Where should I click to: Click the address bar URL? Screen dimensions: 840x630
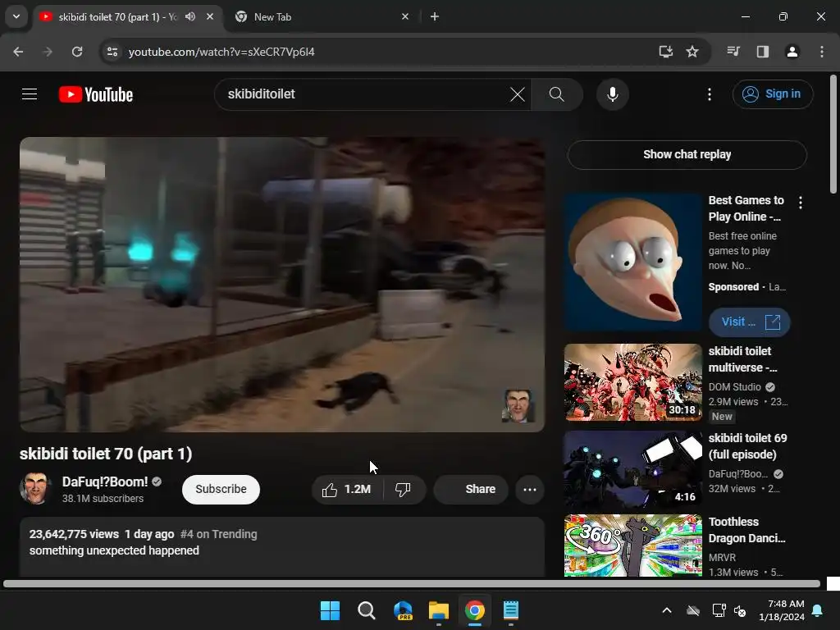coord(221,52)
